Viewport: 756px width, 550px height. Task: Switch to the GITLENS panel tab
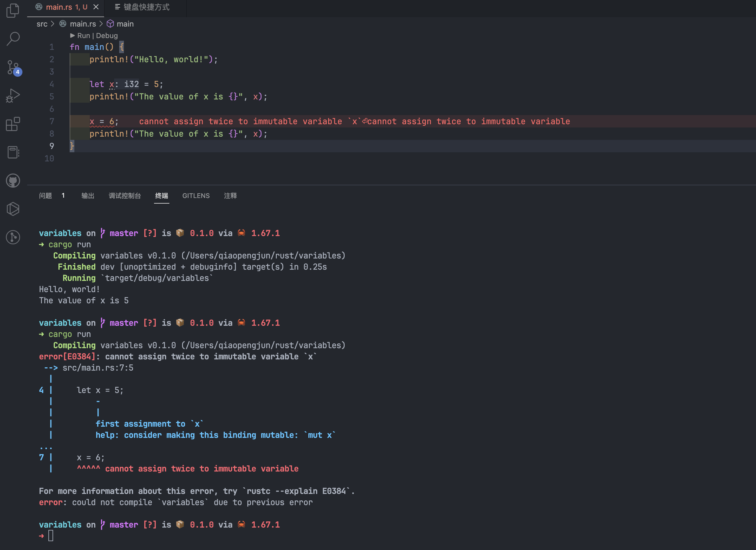(x=196, y=196)
